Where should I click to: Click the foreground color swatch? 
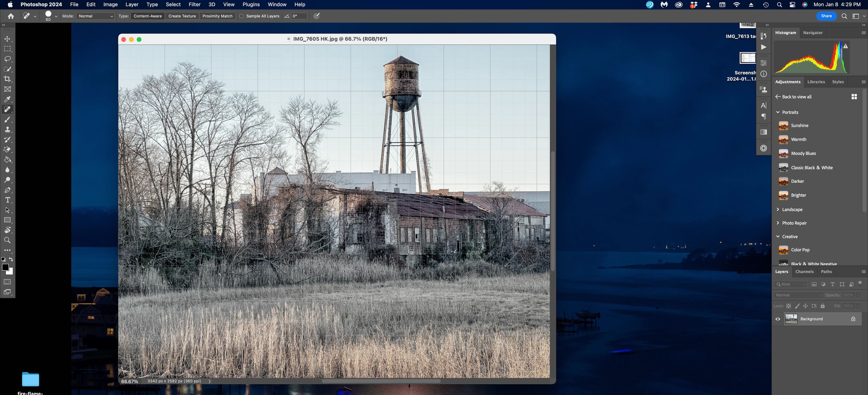(x=5, y=267)
